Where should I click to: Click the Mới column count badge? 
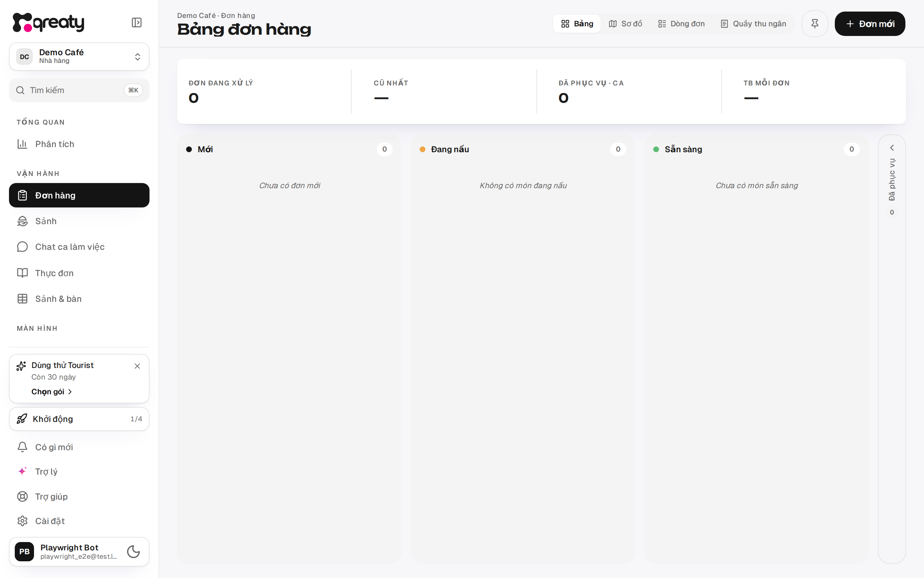(x=384, y=149)
